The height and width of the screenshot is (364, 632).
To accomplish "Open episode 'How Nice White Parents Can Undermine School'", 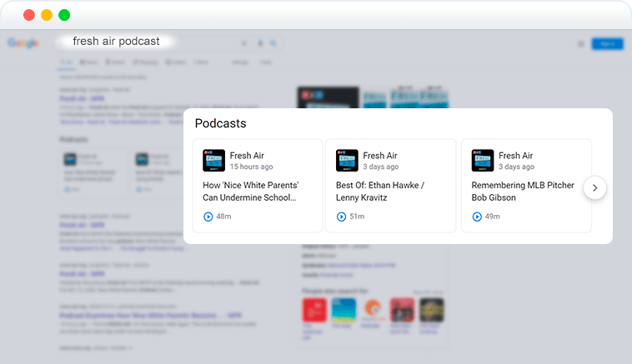I will pyautogui.click(x=251, y=192).
